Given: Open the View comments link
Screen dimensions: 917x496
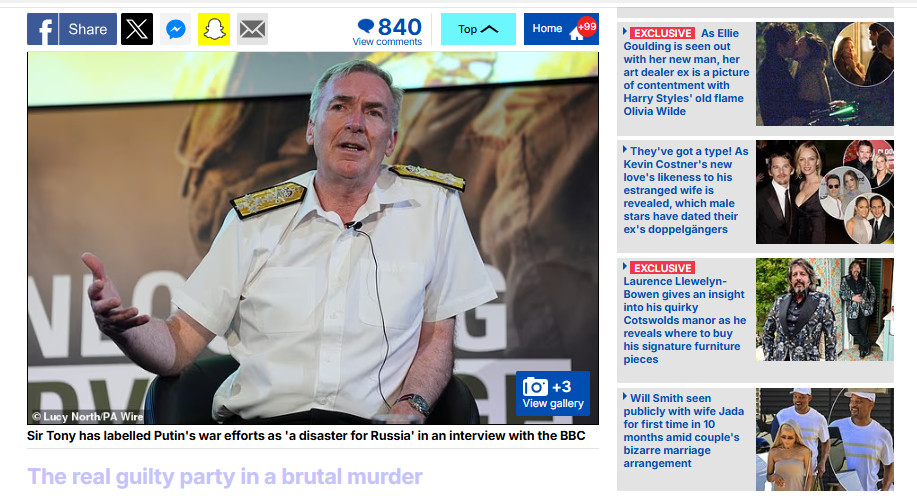Looking at the screenshot, I should pyautogui.click(x=387, y=42).
